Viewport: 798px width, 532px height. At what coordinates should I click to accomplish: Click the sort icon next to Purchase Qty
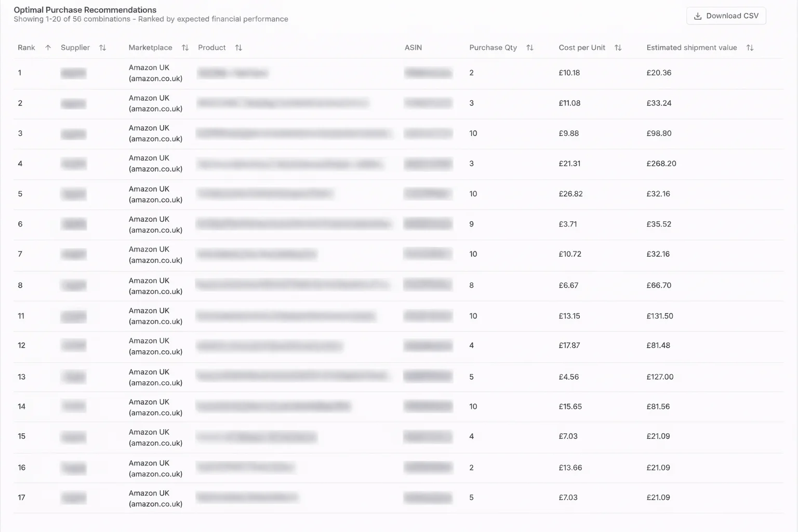pyautogui.click(x=530, y=47)
